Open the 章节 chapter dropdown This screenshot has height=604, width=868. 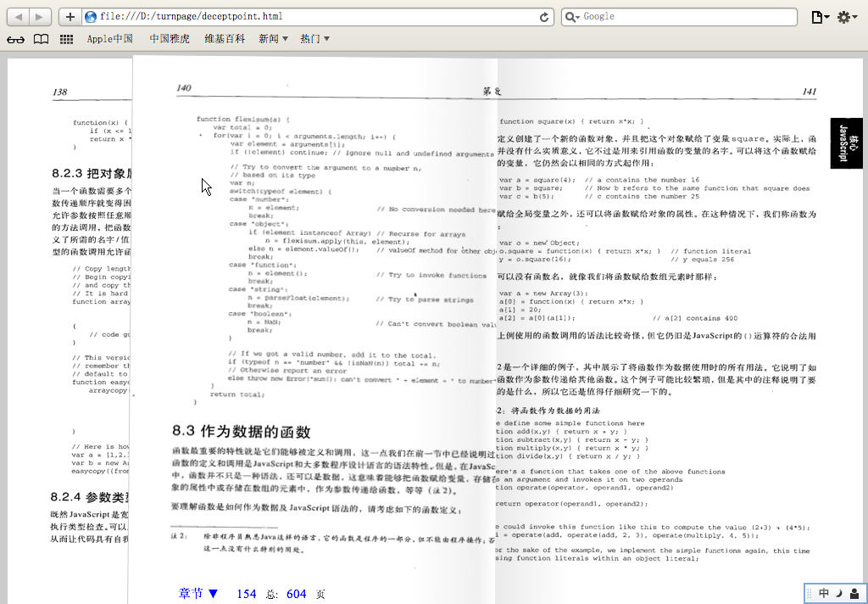(x=198, y=594)
